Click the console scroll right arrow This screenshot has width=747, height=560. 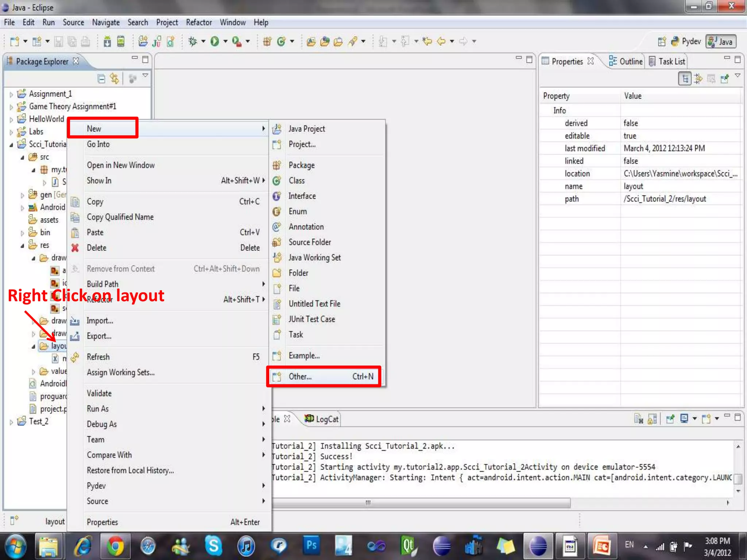pyautogui.click(x=728, y=503)
